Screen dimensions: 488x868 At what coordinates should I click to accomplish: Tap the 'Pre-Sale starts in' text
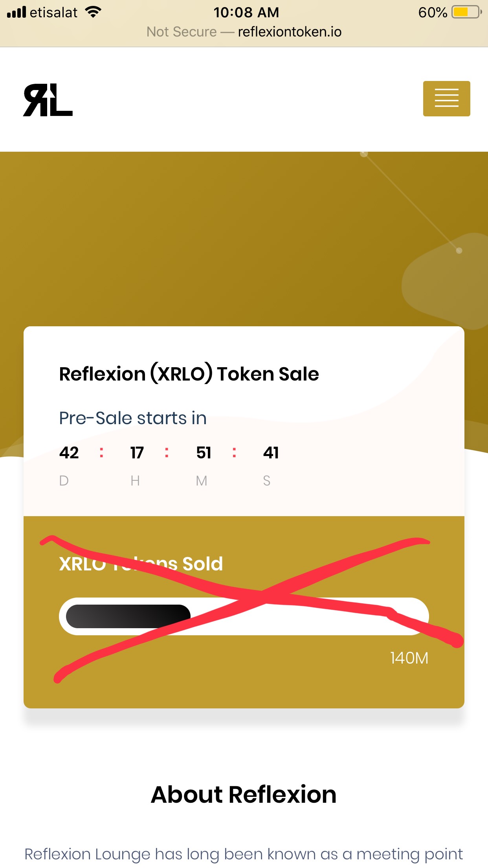point(133,418)
